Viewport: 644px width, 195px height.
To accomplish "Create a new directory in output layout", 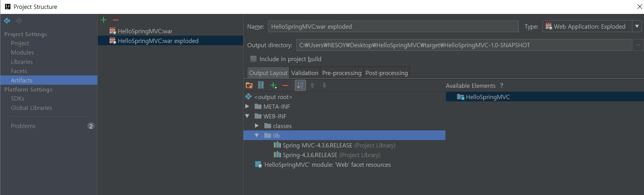I will click(249, 85).
